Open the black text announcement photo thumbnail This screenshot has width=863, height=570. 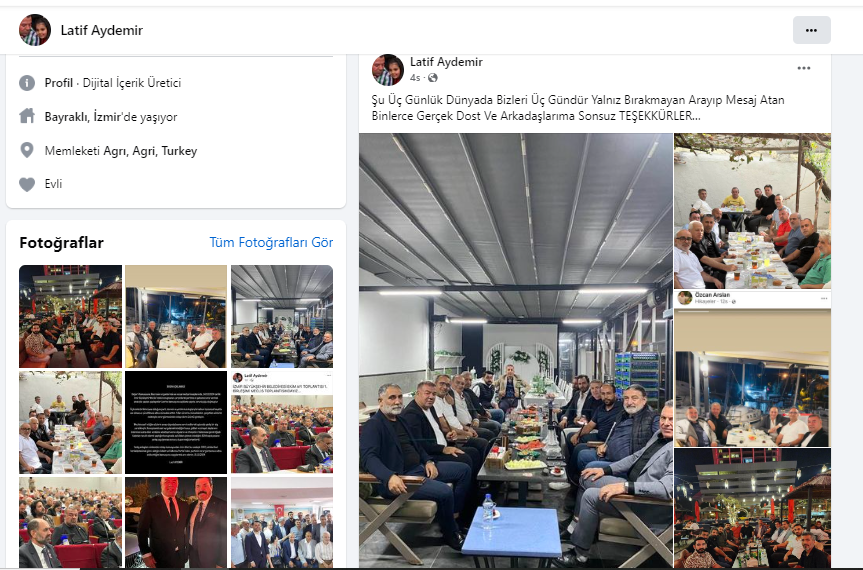(176, 422)
